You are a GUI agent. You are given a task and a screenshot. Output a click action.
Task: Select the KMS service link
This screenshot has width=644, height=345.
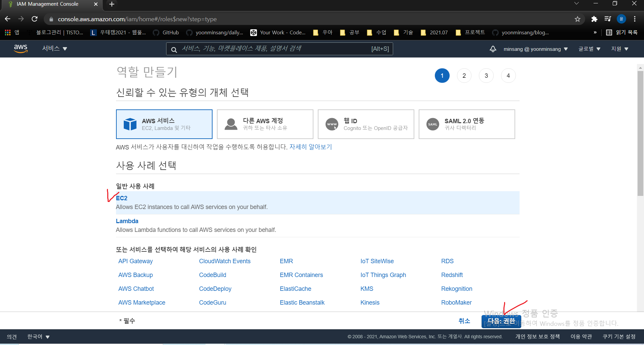[x=367, y=289]
